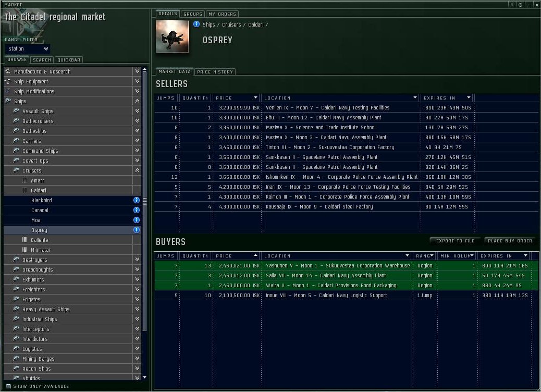Click the Ship Equipment category icon
The width and height of the screenshot is (541, 392).
click(x=8, y=81)
